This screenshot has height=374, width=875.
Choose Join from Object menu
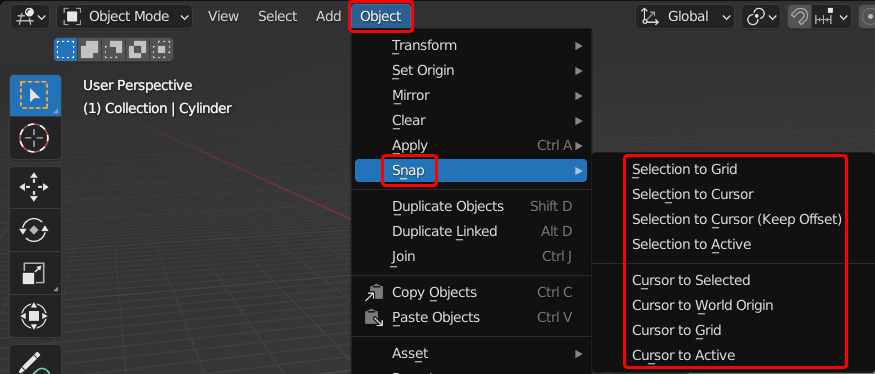(x=471, y=257)
